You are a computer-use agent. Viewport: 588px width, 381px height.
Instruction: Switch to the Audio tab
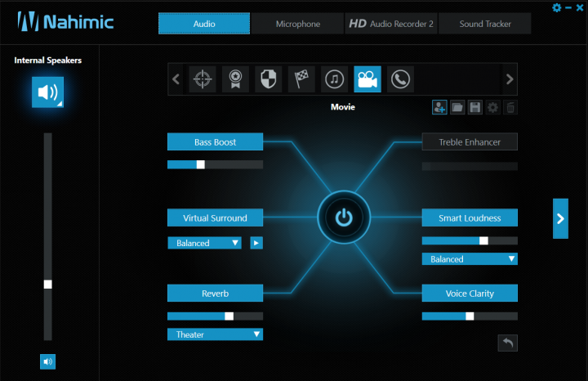click(204, 24)
